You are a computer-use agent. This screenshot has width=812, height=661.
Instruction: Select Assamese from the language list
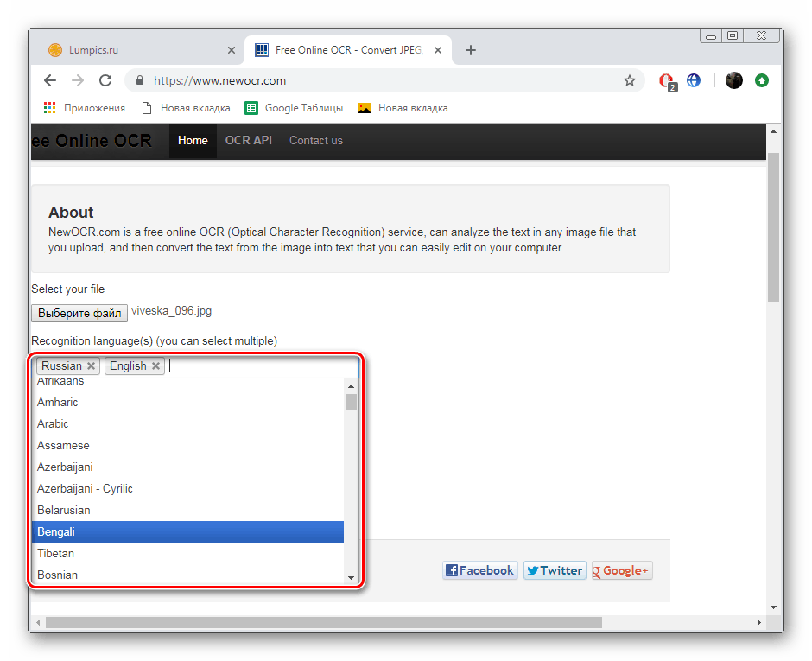(187, 446)
